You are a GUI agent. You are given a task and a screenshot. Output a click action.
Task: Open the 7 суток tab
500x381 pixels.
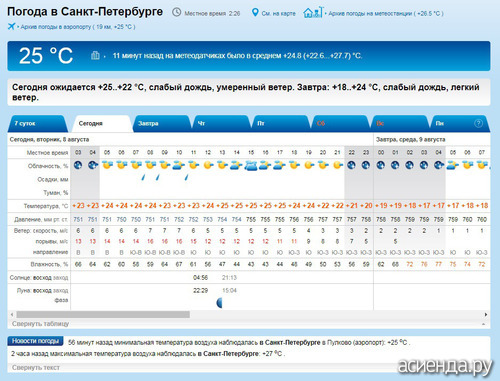pos(38,124)
